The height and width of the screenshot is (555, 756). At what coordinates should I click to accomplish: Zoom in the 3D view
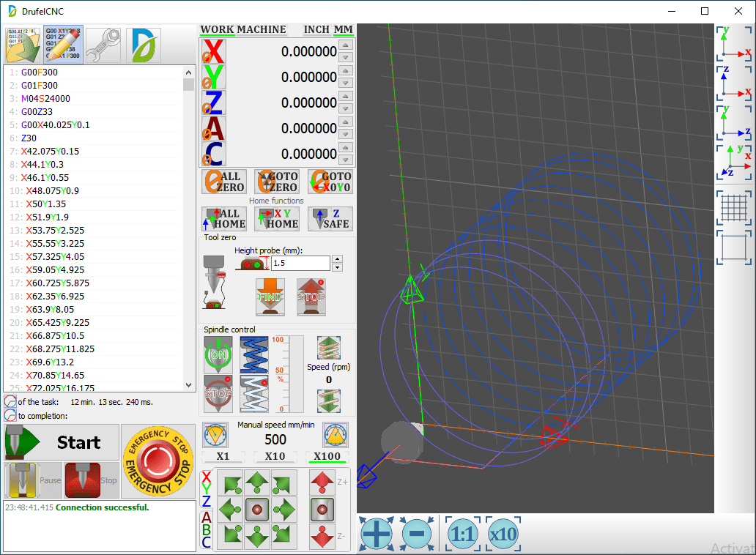376,534
